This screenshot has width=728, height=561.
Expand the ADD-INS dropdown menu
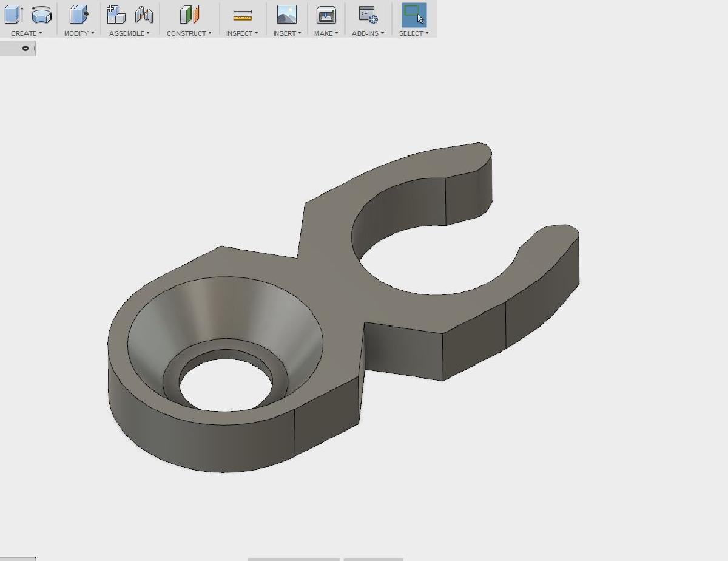(x=368, y=33)
